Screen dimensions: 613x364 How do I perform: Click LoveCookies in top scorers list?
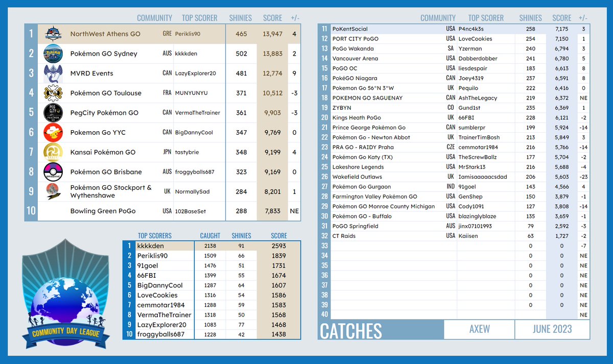click(x=157, y=295)
